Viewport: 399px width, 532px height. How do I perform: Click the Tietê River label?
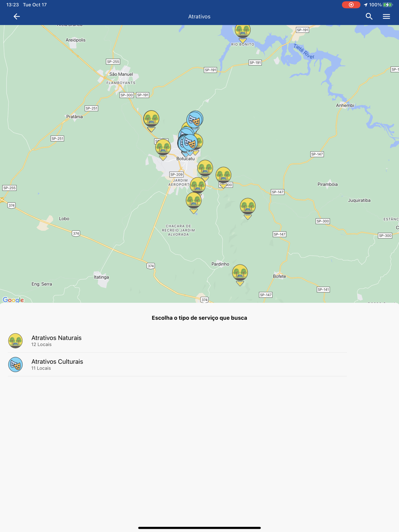[304, 52]
